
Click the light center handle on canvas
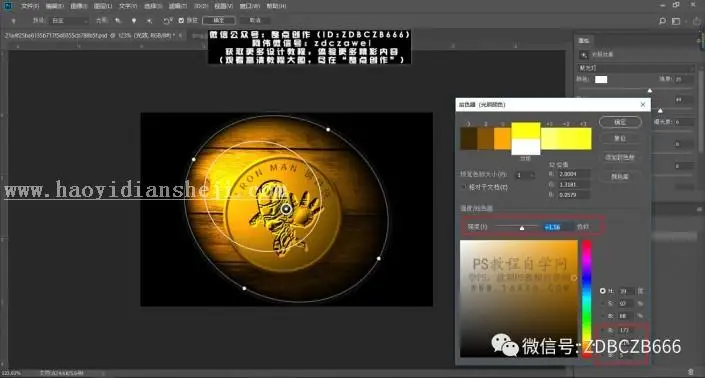click(286, 209)
